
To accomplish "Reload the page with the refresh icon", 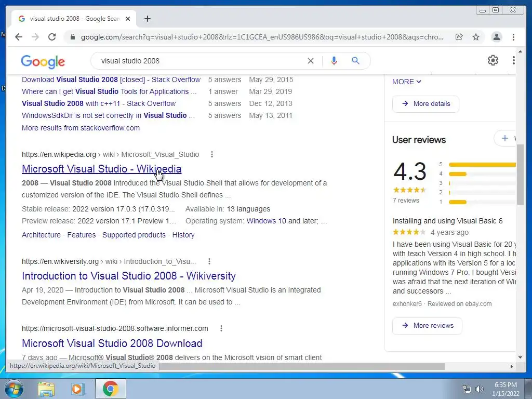I will point(52,37).
